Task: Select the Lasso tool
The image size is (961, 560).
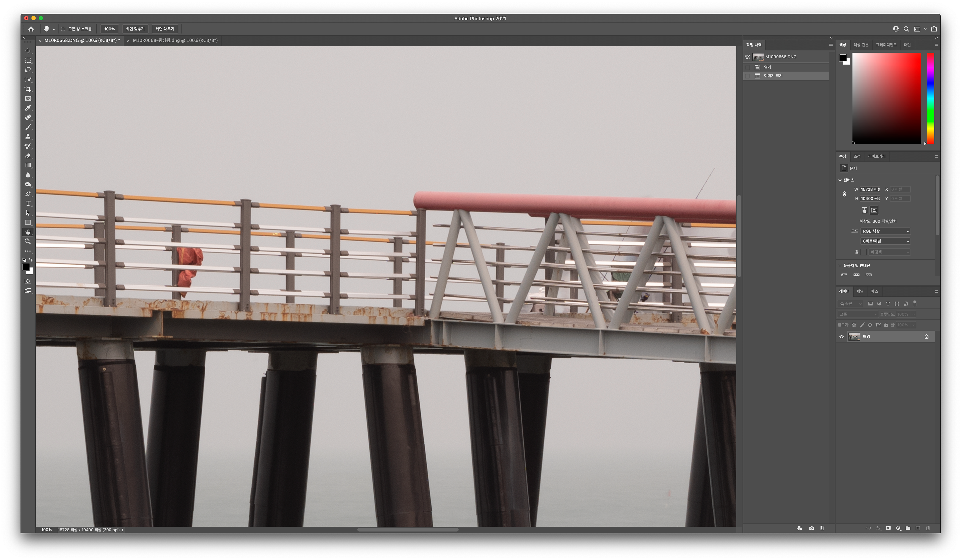Action: 28,70
